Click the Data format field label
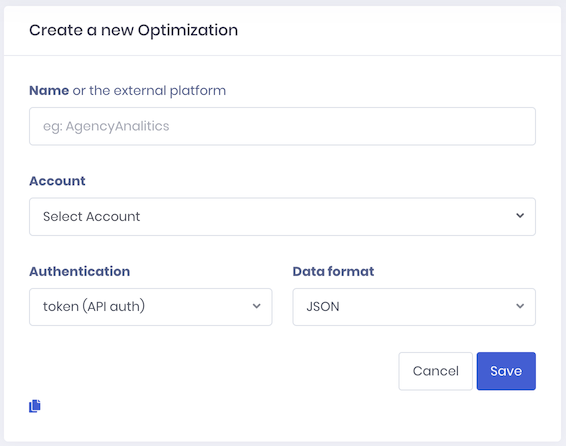 (x=333, y=271)
